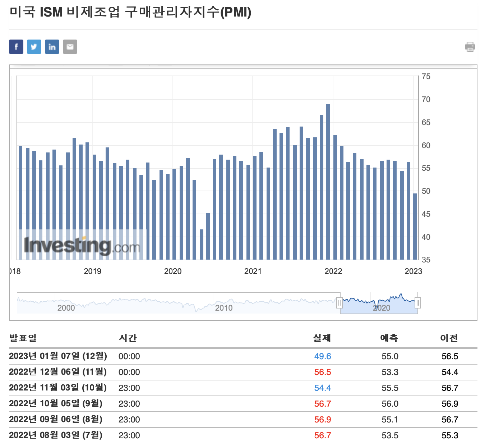Sort by the 발표일 column header

tap(23, 338)
